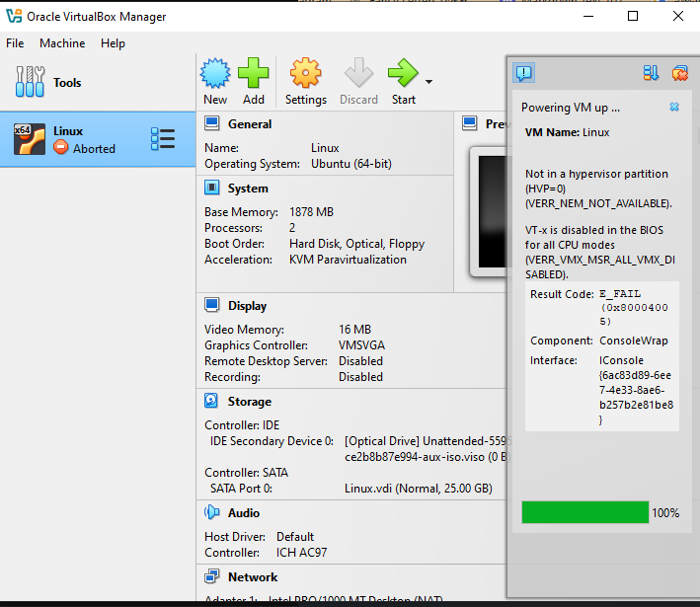The height and width of the screenshot is (607, 700).
Task: Open the Start button dropdown arrow
Action: pyautogui.click(x=428, y=81)
